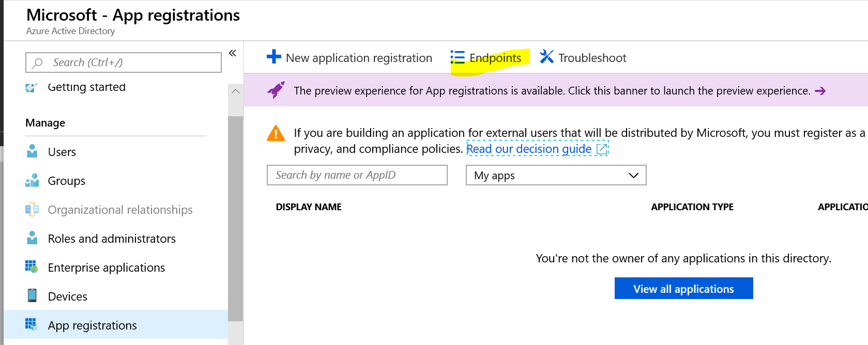Click Microsoft - App registrations title
The width and height of the screenshot is (868, 345).
coord(133,15)
